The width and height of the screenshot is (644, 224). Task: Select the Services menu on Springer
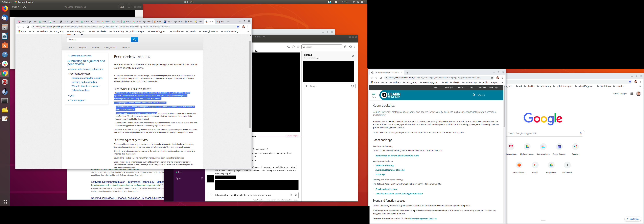95,47
